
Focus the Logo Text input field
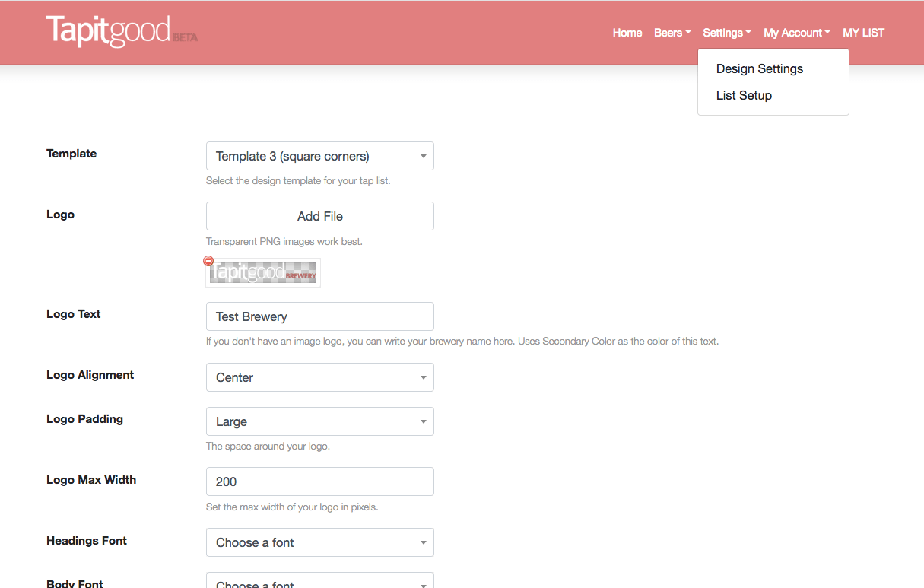pyautogui.click(x=319, y=316)
